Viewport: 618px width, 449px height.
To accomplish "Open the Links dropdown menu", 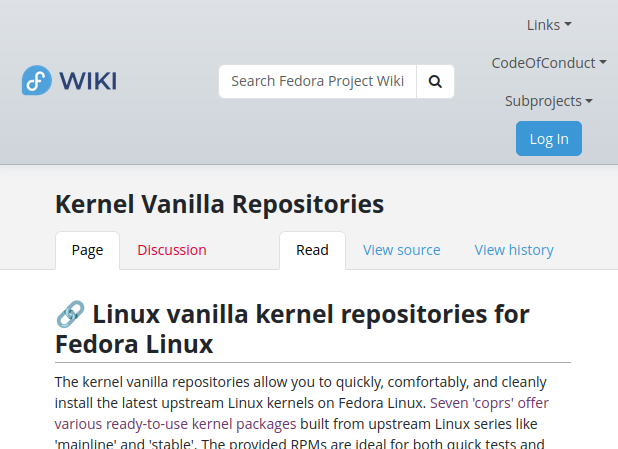I will point(549,25).
